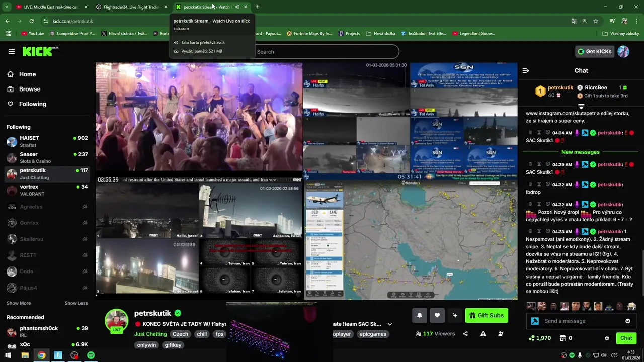Open chat settings gear icon

tap(607, 338)
